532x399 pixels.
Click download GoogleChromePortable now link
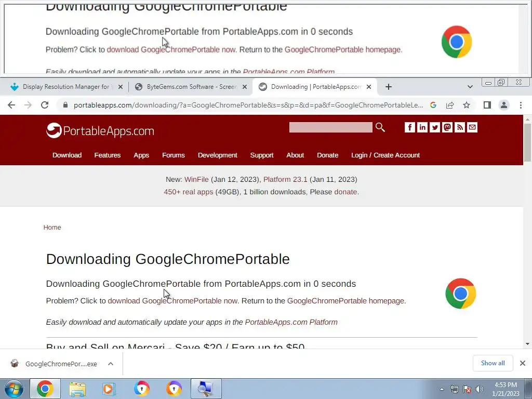[172, 301]
